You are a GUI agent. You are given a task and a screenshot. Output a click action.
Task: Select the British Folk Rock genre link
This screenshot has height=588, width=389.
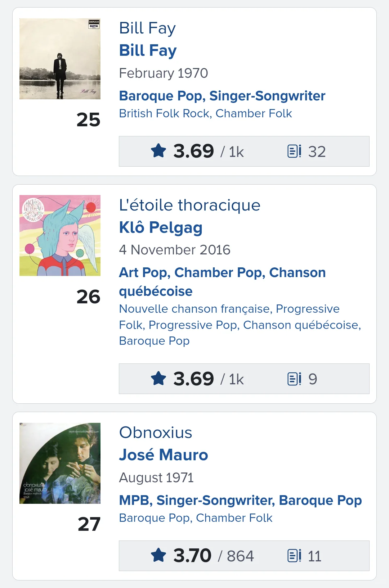coord(165,113)
